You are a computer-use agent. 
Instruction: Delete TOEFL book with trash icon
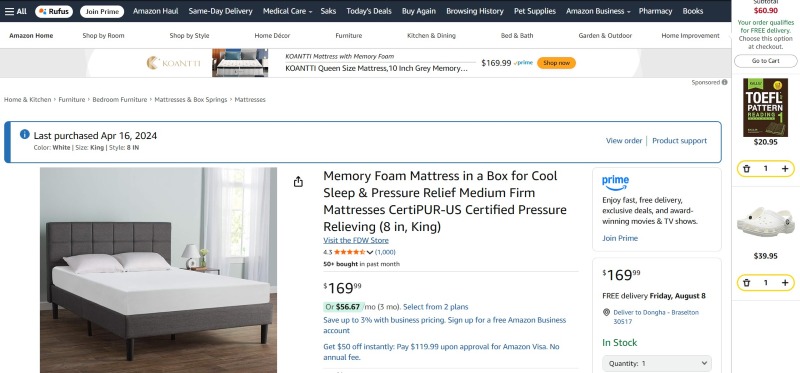point(747,168)
